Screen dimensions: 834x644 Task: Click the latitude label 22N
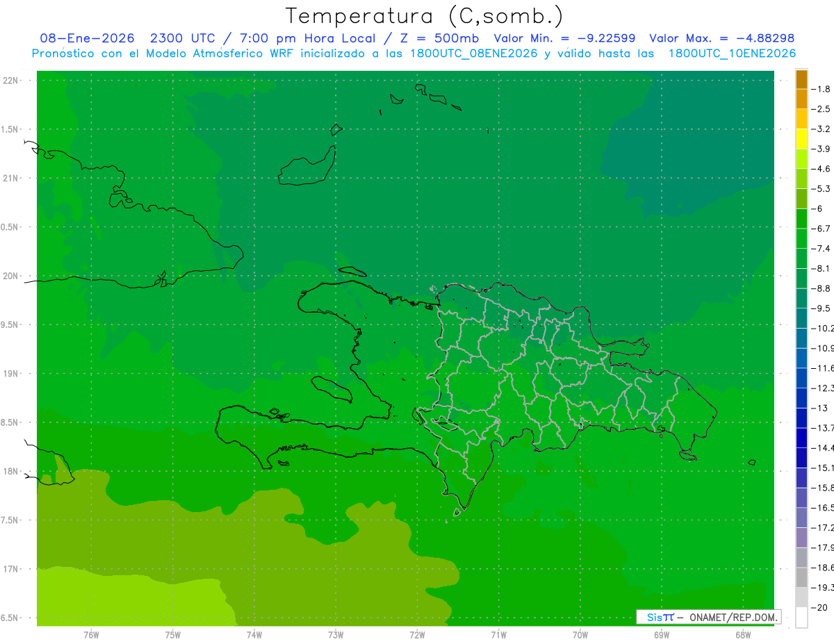pyautogui.click(x=11, y=81)
